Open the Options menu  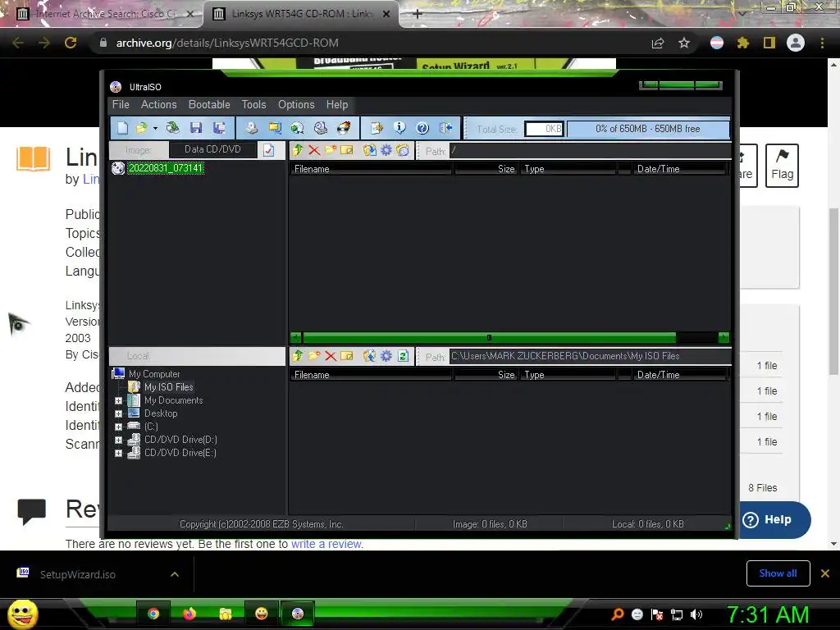point(296,104)
